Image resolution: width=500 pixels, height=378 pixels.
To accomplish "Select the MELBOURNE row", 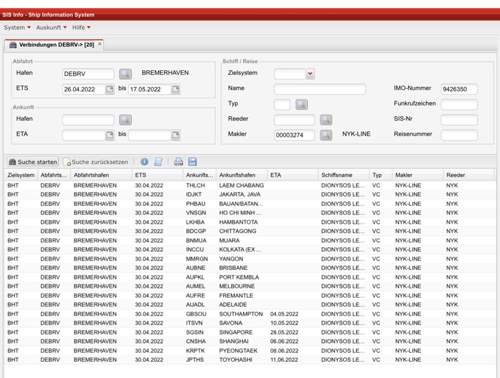I will pos(250,286).
